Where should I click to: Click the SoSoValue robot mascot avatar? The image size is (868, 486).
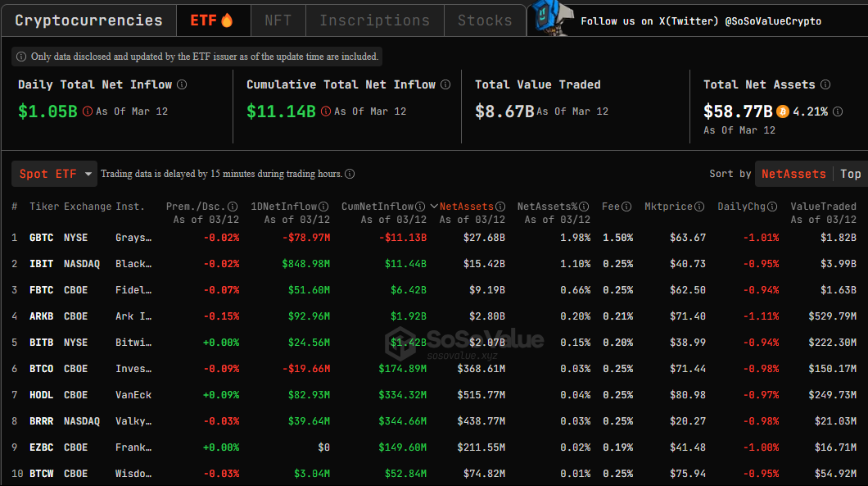coord(551,18)
